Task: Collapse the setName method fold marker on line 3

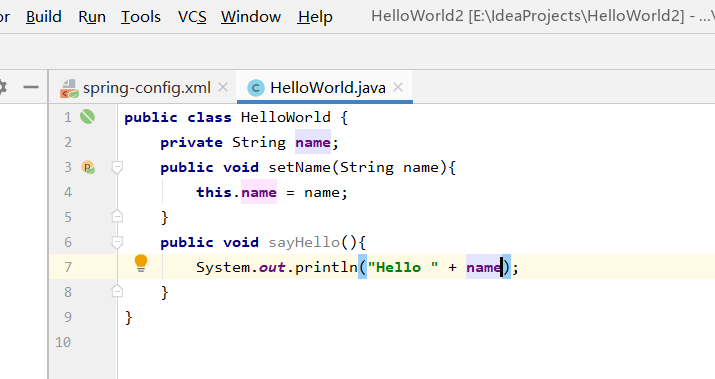Action: click(x=117, y=167)
